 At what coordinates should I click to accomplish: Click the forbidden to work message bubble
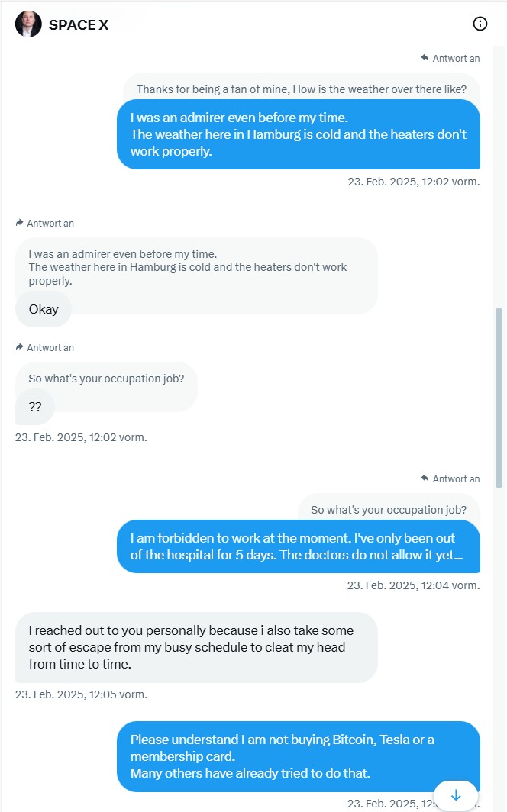tap(299, 546)
